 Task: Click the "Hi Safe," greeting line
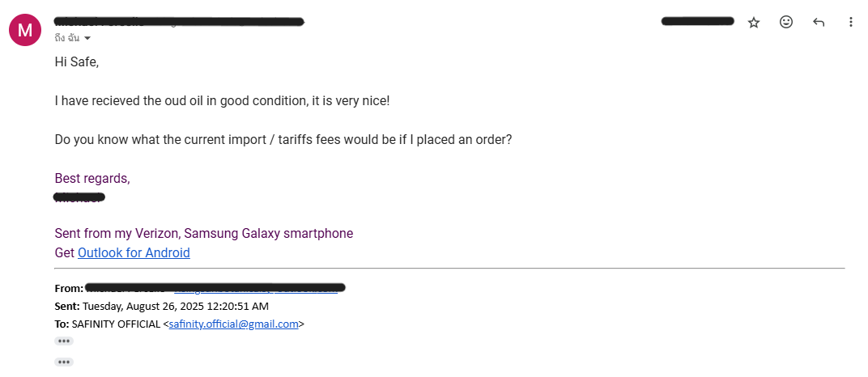click(x=76, y=61)
